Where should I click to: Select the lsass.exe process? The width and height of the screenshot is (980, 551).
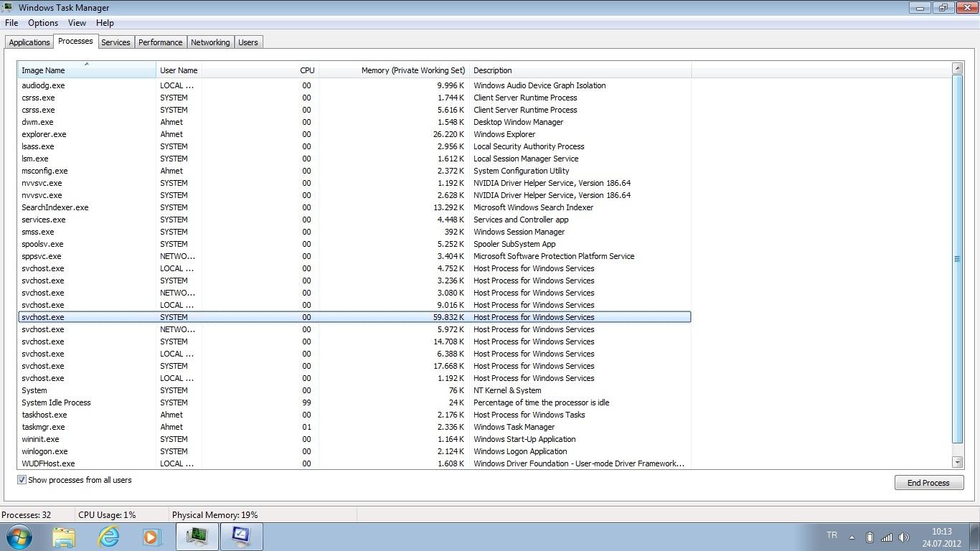pos(354,146)
